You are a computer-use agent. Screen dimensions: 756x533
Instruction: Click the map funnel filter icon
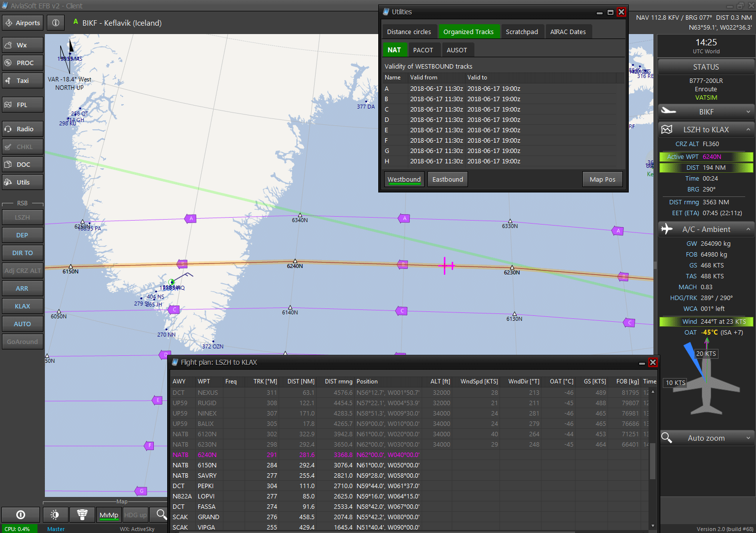(82, 515)
